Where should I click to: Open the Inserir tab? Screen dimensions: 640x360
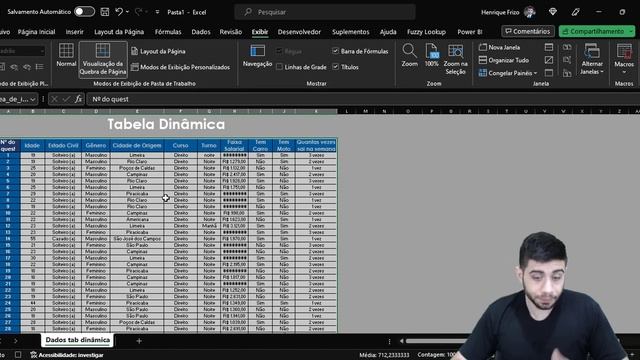click(x=74, y=32)
